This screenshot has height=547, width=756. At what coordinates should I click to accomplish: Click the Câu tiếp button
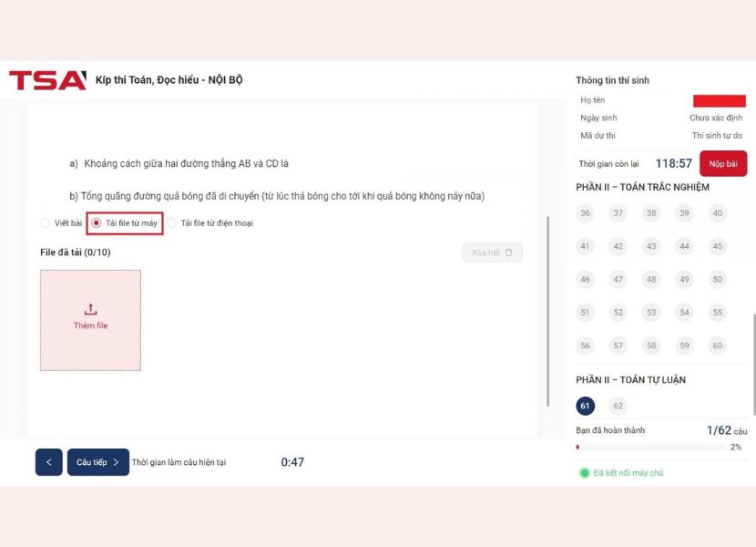click(x=97, y=462)
